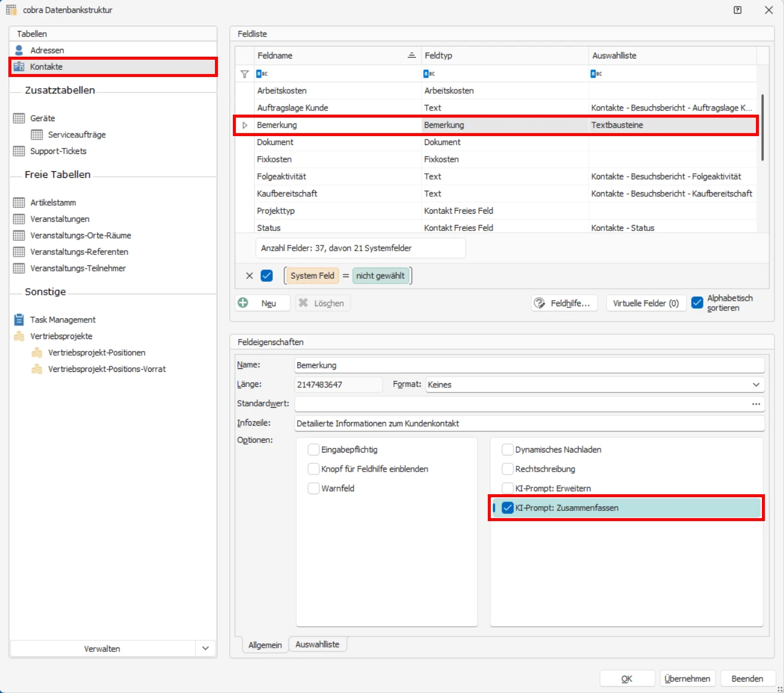Select Veranstaltungs-Orte-Räume table
784x693 pixels.
(81, 235)
